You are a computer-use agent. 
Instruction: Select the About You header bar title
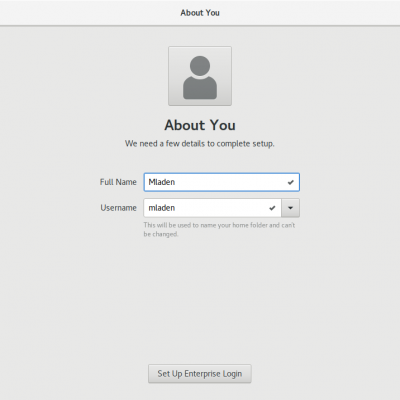200,13
